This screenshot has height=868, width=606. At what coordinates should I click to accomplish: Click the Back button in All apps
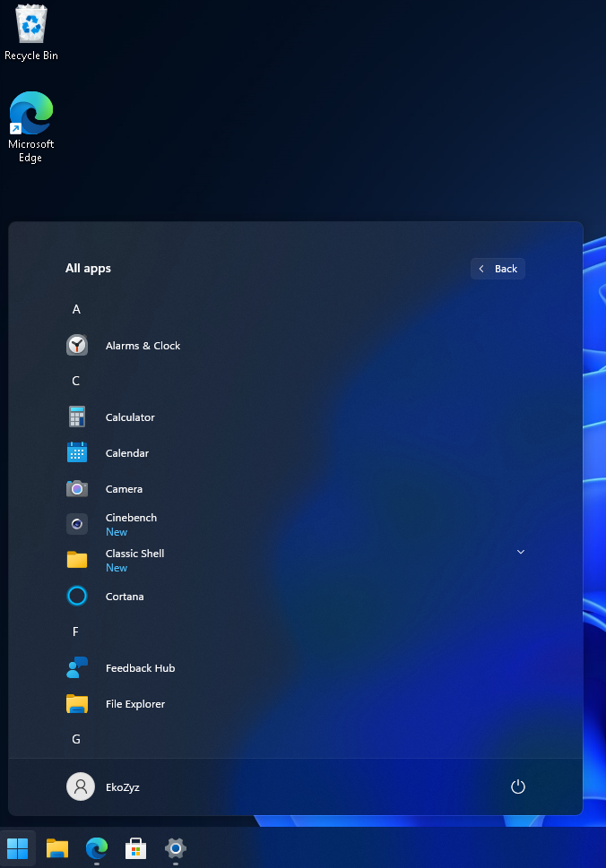pos(498,269)
